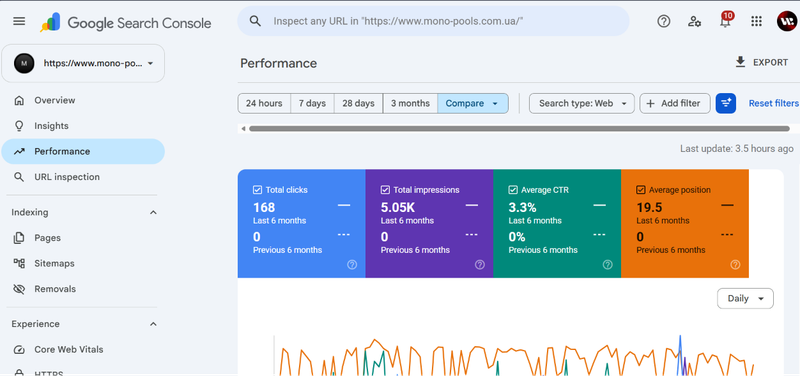Click the Total impressions value 5.05K
Viewport: 800px width, 376px height.
coord(398,208)
